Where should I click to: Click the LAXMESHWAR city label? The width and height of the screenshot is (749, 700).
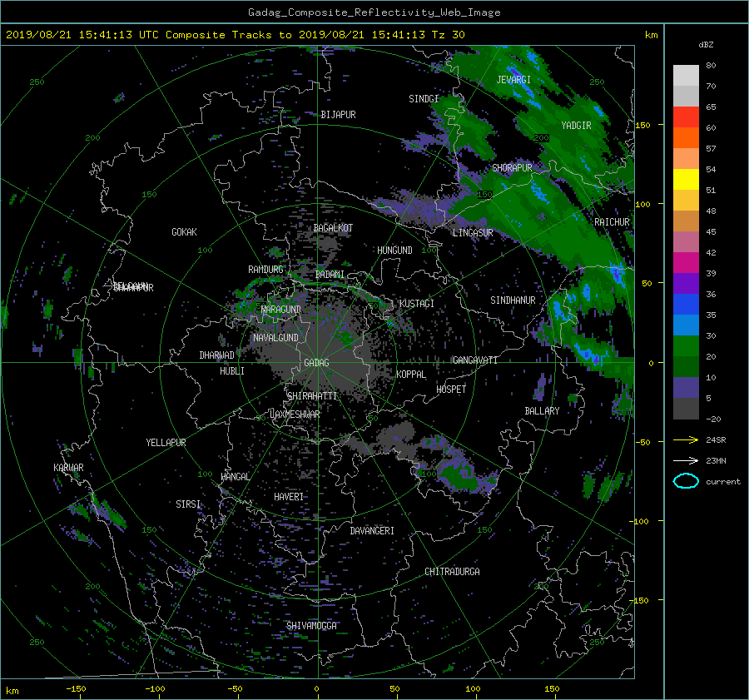coord(295,415)
